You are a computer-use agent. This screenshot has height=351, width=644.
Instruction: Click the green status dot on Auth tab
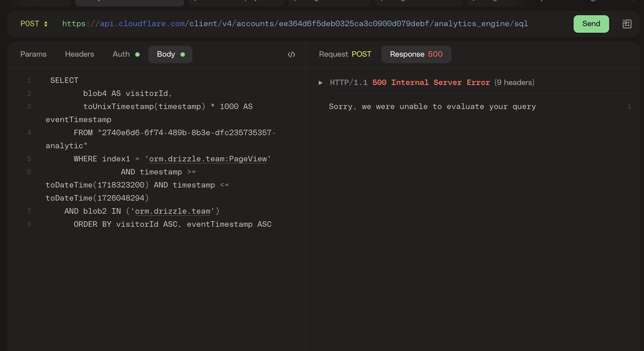point(138,55)
